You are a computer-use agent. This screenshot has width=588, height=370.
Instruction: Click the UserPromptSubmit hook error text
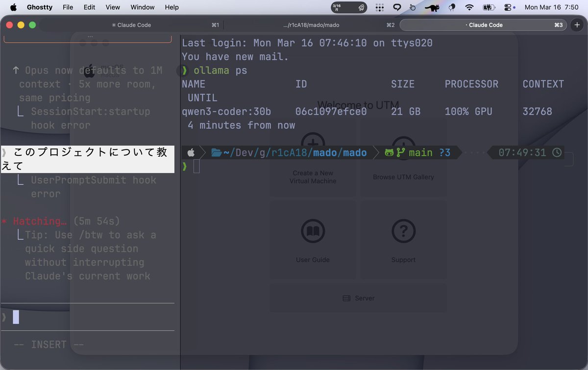pos(94,187)
